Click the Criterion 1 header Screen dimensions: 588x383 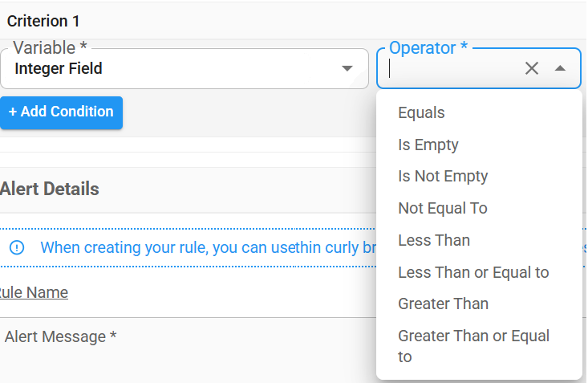[x=43, y=22]
